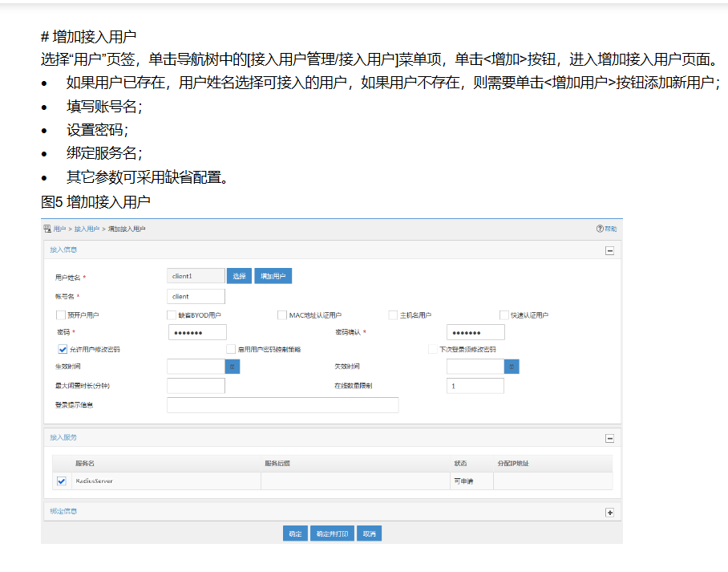Image resolution: width=728 pixels, height=572 pixels.
Task: Go to 接入用户 breadcrumb link
Action: [x=87, y=229]
